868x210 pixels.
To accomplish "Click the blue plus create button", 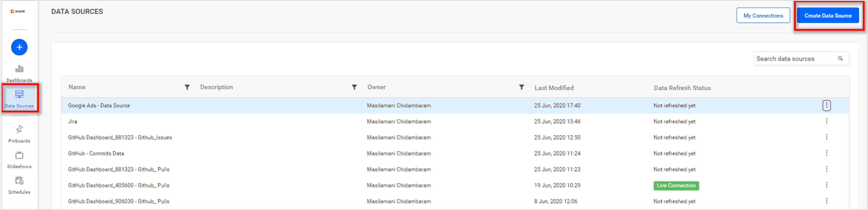I will pos(19,47).
